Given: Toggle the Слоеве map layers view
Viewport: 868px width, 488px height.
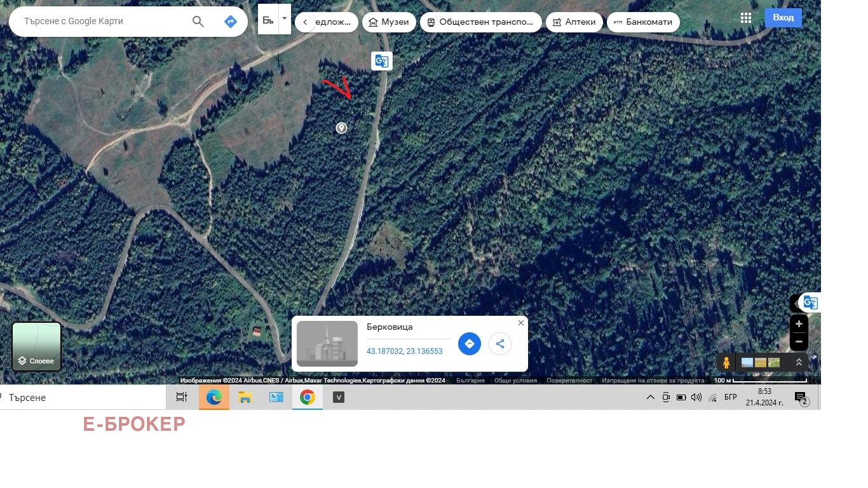Looking at the screenshot, I should coord(37,346).
